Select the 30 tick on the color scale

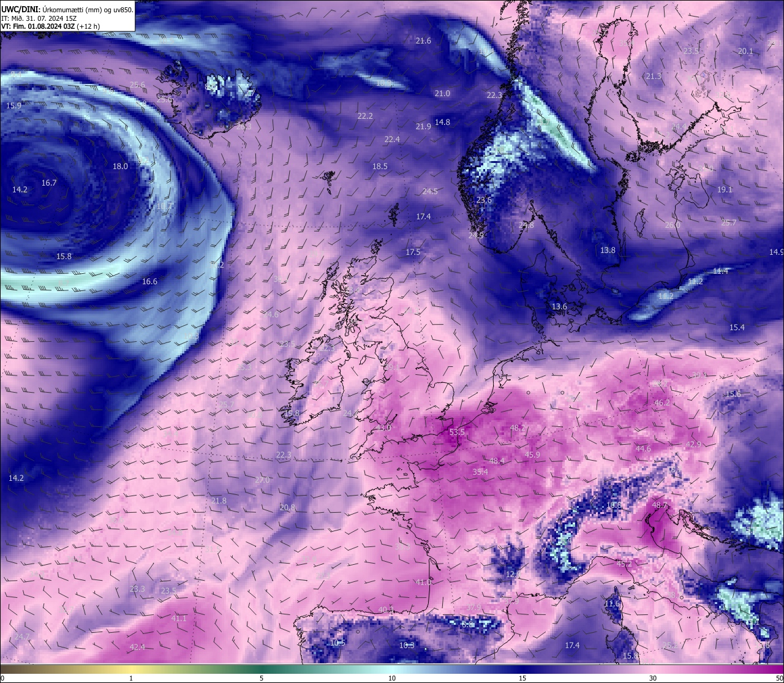tap(653, 678)
